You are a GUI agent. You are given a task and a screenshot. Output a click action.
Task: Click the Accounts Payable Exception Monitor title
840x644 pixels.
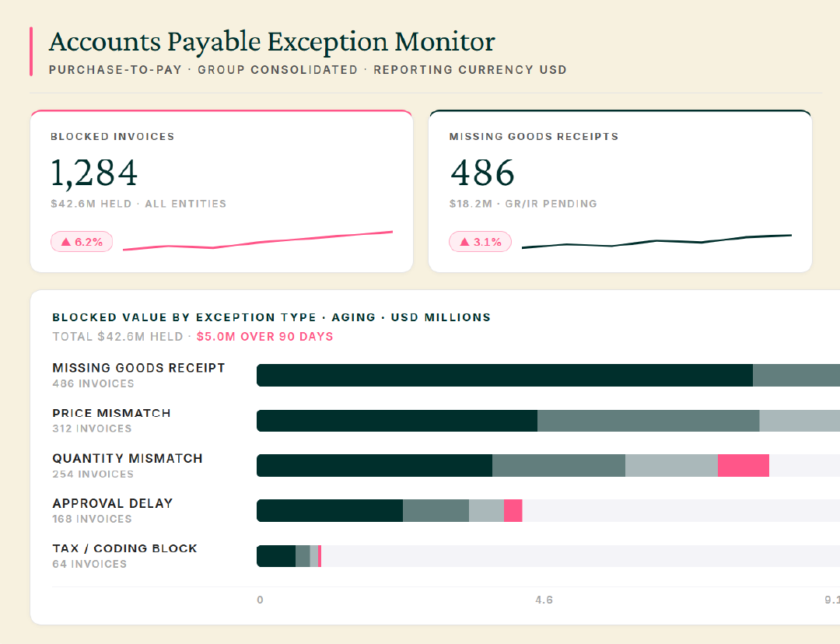(x=272, y=42)
